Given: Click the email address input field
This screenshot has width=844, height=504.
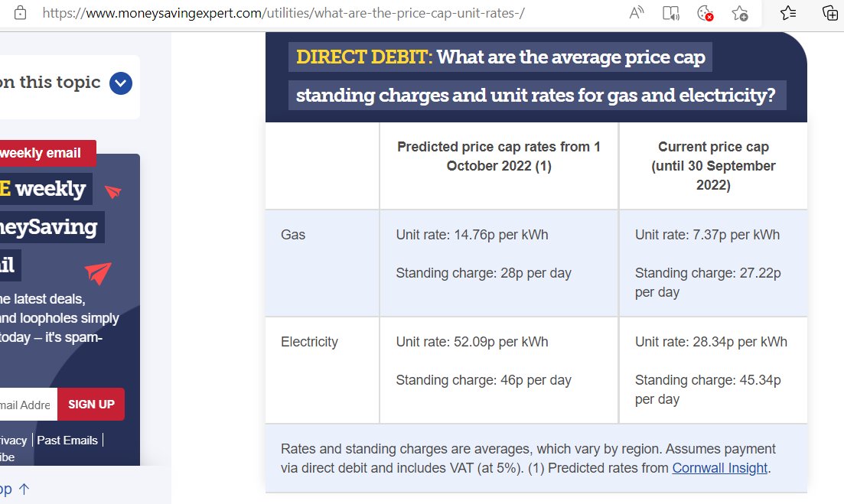Looking at the screenshot, I should pos(27,405).
